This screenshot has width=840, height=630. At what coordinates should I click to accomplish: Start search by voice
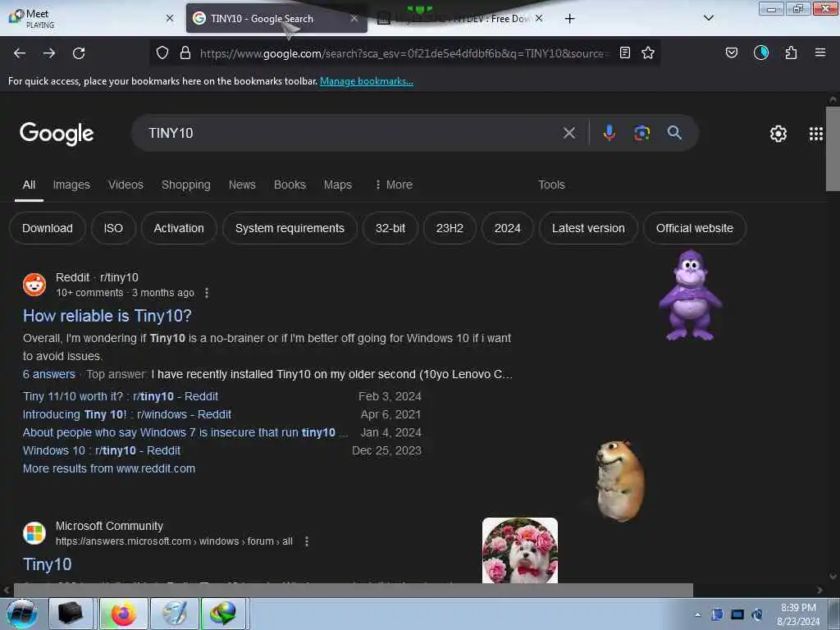click(609, 132)
